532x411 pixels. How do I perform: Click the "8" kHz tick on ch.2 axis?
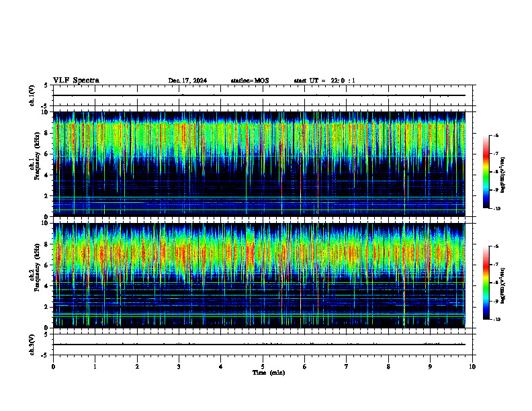47,244
